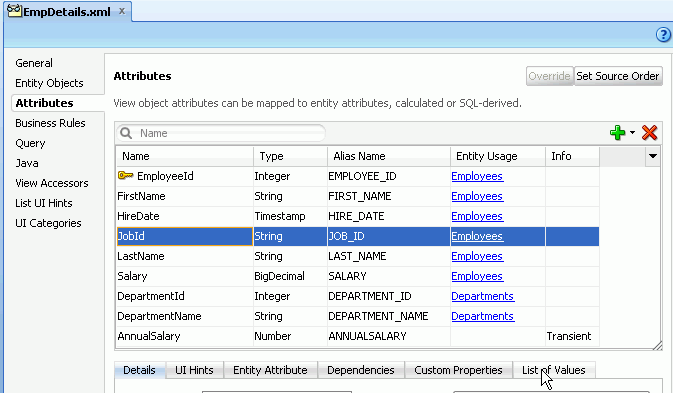This screenshot has height=393, width=673.
Task: Click the key icon beside EmployeeId
Action: tap(125, 175)
